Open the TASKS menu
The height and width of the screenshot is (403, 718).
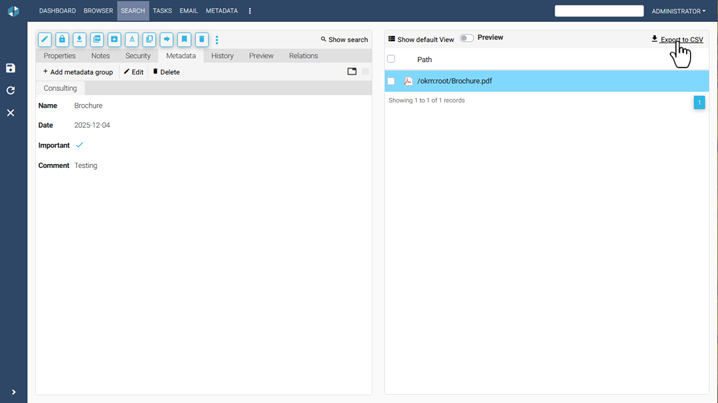point(162,11)
